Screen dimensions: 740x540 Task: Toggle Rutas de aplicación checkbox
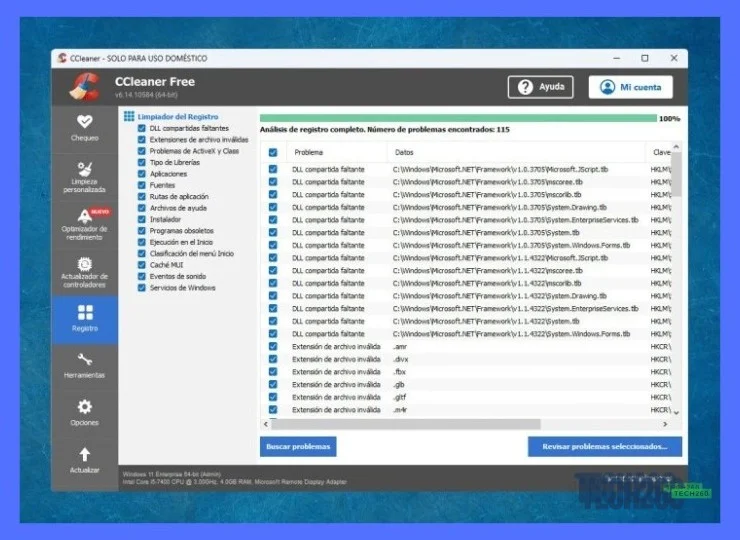tap(142, 196)
